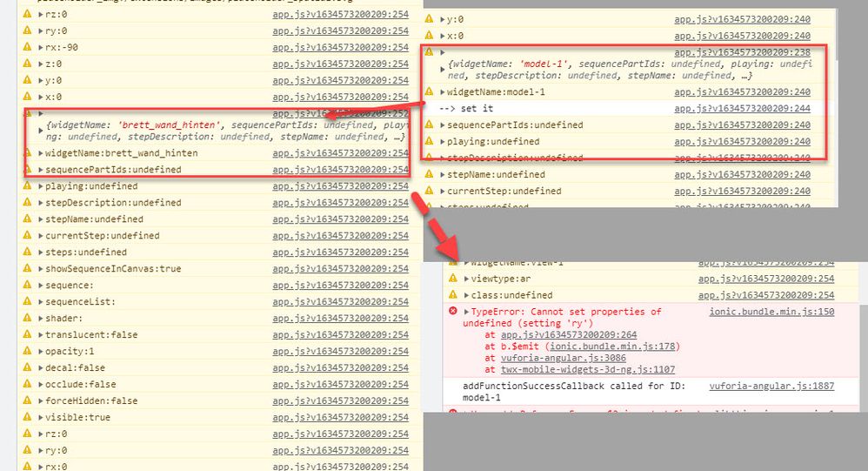Open app.js link on z:0 row
This screenshot has height=471, width=868.
point(340,64)
